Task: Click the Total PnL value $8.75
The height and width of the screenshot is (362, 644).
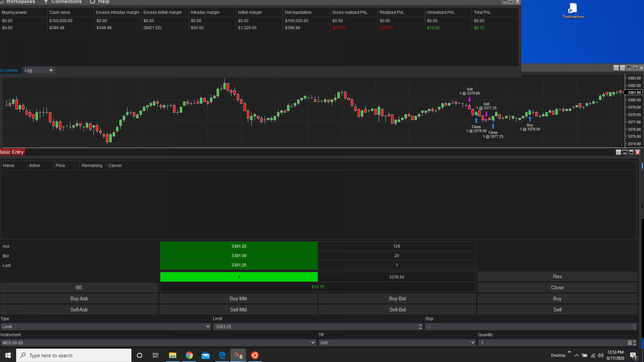Action: click(x=479, y=28)
